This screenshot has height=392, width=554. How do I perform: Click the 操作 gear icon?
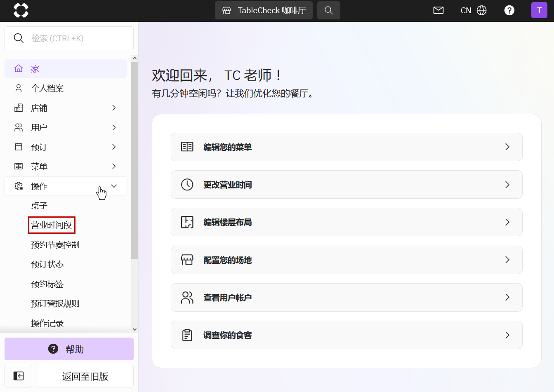[19, 186]
